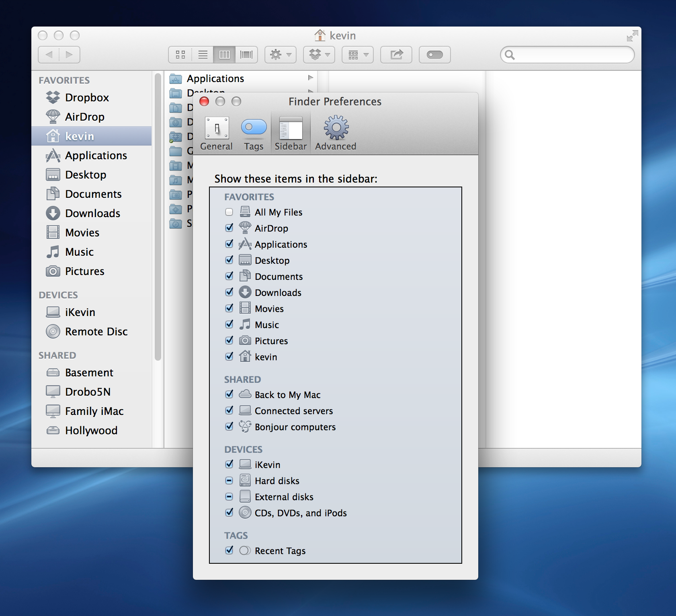Uncheck Recent Tags in the Tags section
Image resolution: width=676 pixels, height=616 pixels.
(229, 550)
